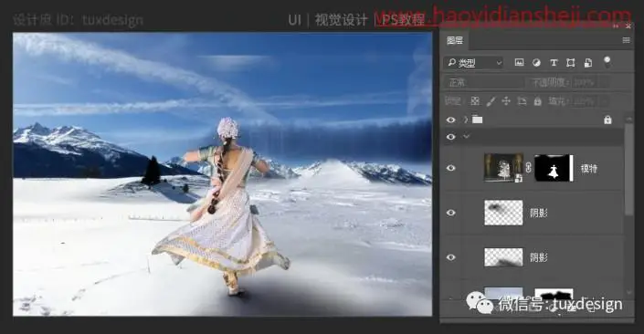Screen dimensions: 644x334
Task: Hide the expanded group row
Action: click(450, 137)
